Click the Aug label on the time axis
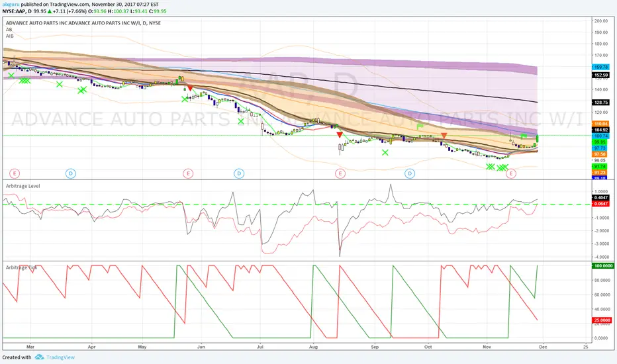 point(313,347)
